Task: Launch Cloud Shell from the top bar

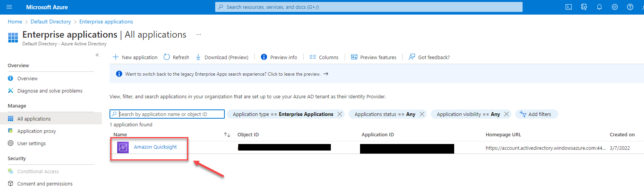Action: click(569, 7)
